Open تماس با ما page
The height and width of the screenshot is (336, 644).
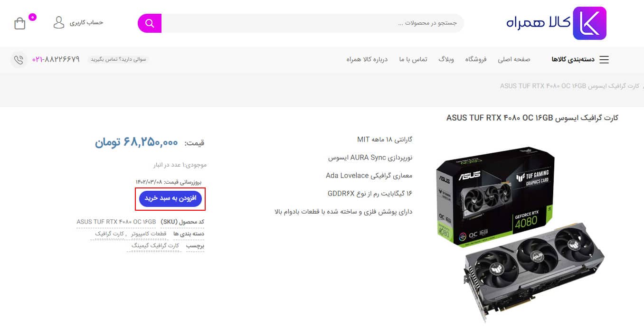click(x=413, y=59)
